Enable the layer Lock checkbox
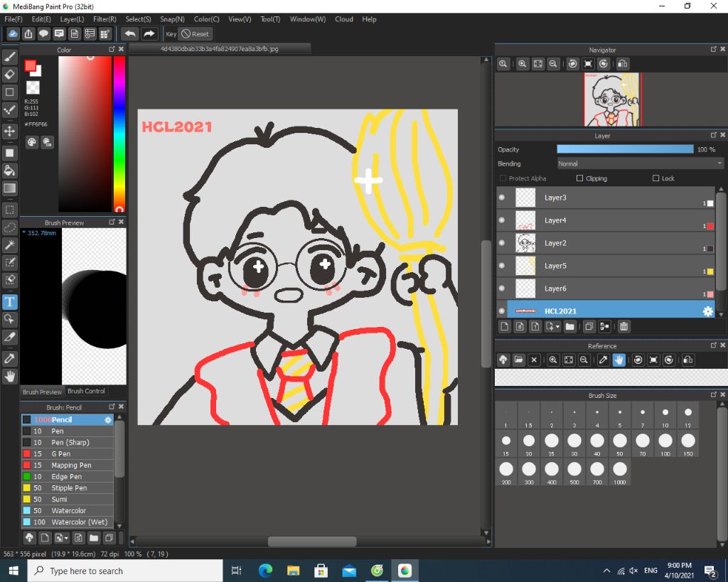 pyautogui.click(x=656, y=178)
